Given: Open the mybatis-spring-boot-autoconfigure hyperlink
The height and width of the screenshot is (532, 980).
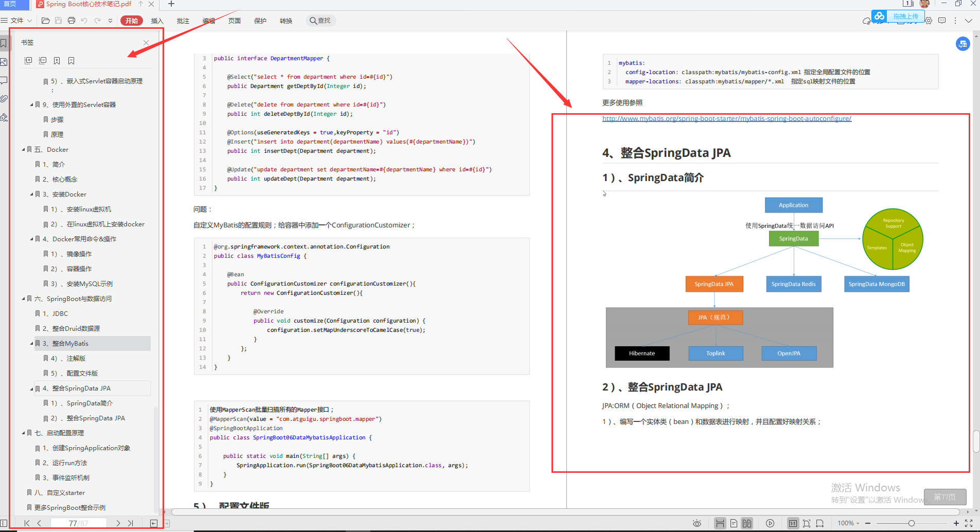Looking at the screenshot, I should [x=727, y=118].
